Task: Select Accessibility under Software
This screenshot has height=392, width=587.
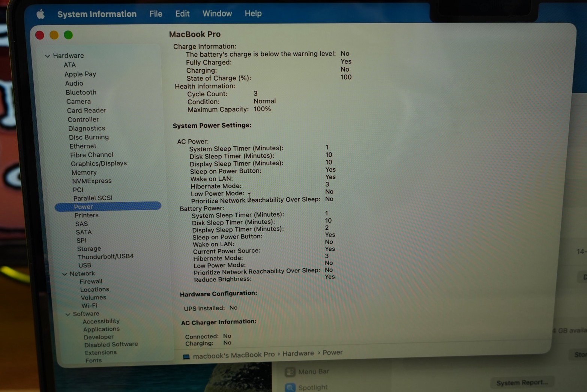Action: tap(101, 321)
